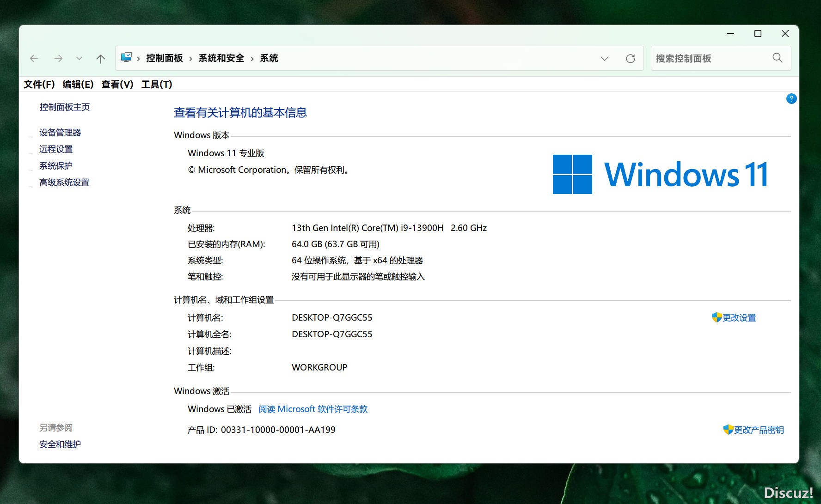This screenshot has height=504, width=821.
Task: Click 更改设置 link
Action: point(739,318)
